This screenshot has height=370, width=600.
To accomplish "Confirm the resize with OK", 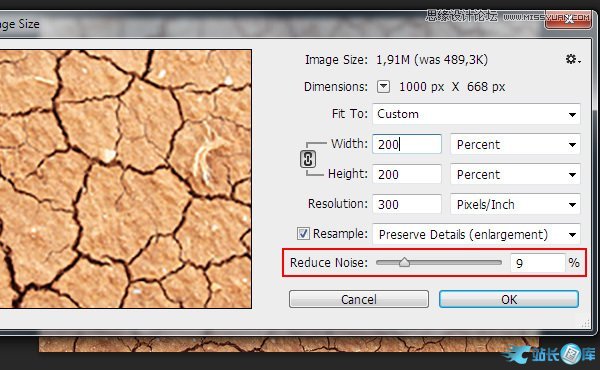I will 509,299.
